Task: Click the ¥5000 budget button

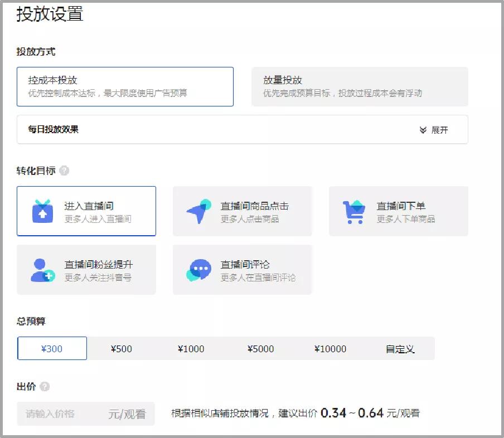Action: pos(261,348)
